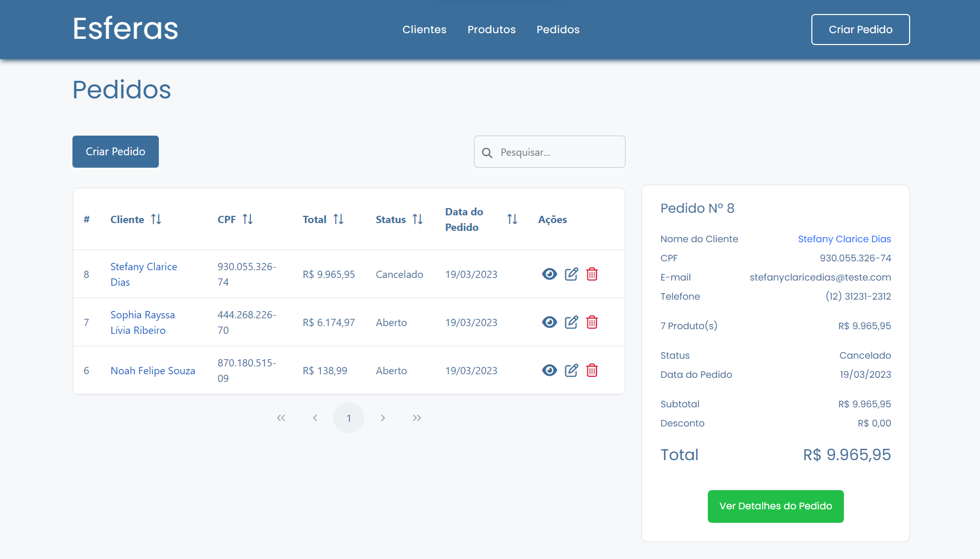Click total R$ 6.174,97 cell

329,322
